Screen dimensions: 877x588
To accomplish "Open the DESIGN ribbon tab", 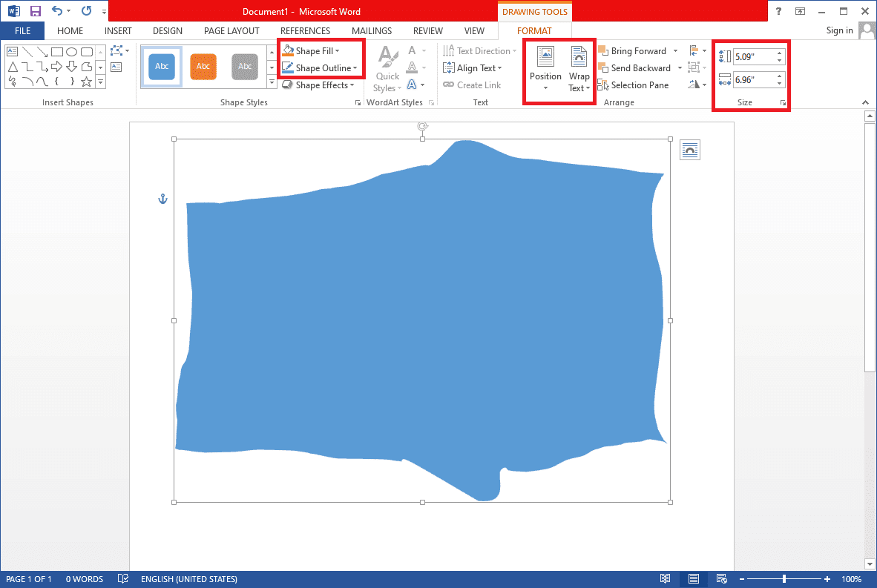I will (167, 30).
